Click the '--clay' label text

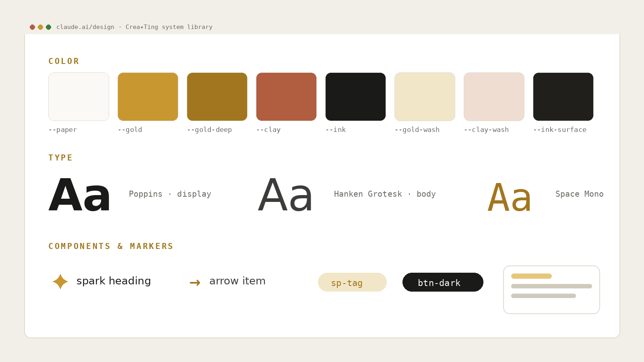pos(268,130)
